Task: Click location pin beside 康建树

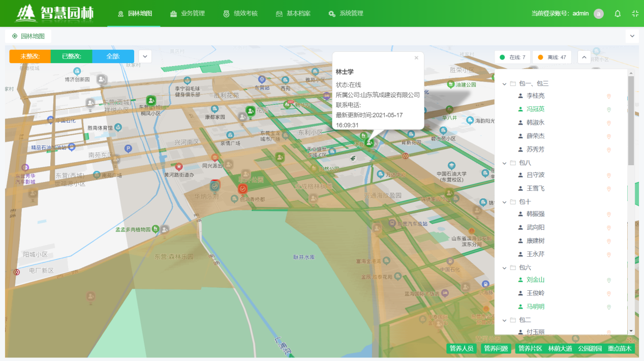Action: (609, 241)
